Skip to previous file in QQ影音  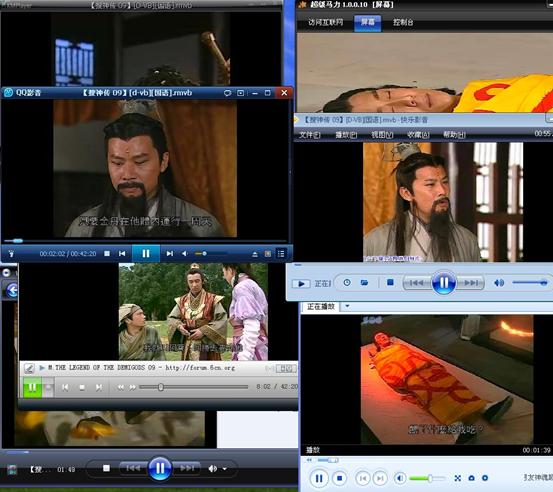coord(122,254)
